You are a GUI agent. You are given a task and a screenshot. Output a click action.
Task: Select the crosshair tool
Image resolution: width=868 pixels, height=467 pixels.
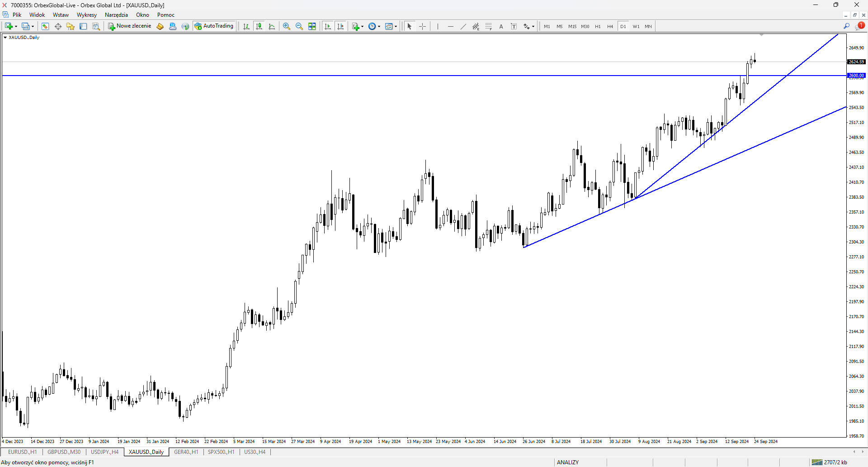point(422,26)
